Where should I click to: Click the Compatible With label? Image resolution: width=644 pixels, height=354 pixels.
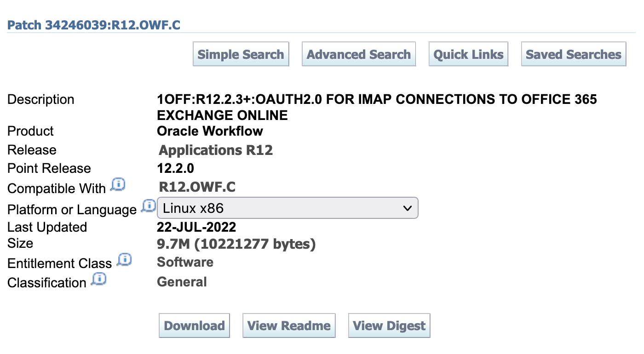(57, 188)
